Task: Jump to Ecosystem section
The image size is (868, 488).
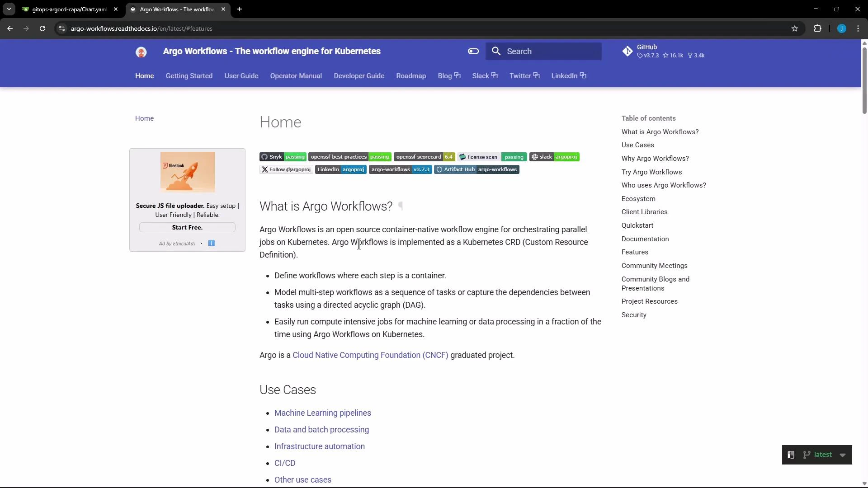Action: click(x=638, y=199)
